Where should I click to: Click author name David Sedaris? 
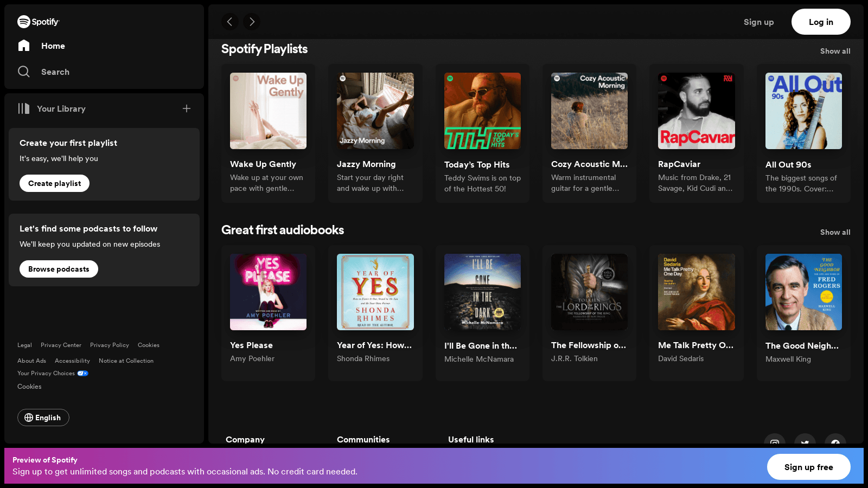pyautogui.click(x=681, y=358)
